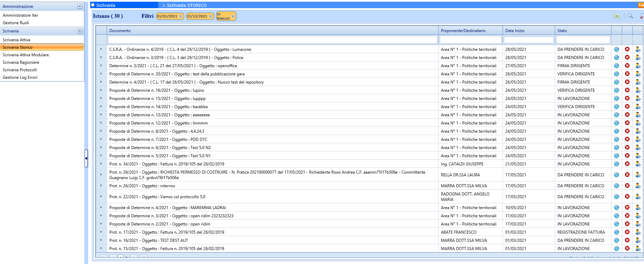Delete the Proposte n. 16/2021 lupino row

(x=627, y=90)
